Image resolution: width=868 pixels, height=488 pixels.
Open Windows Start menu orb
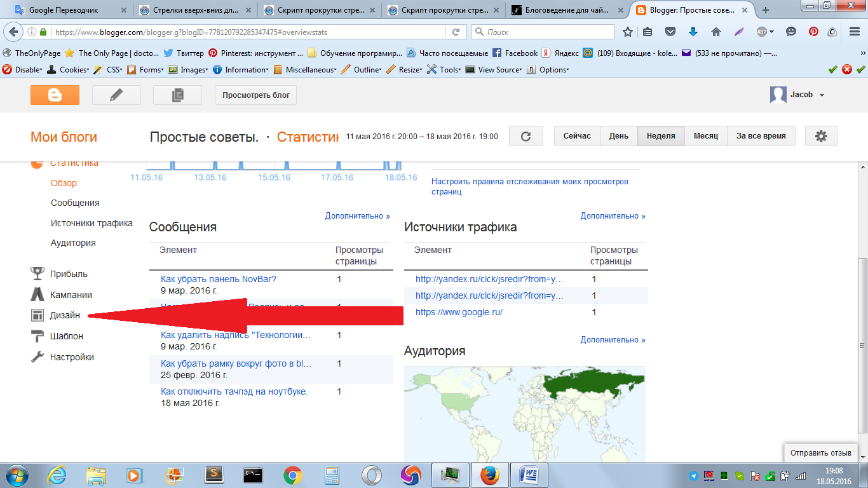[17, 475]
